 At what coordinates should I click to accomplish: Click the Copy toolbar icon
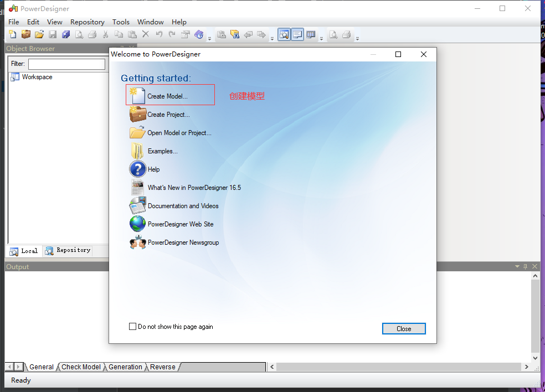(119, 34)
